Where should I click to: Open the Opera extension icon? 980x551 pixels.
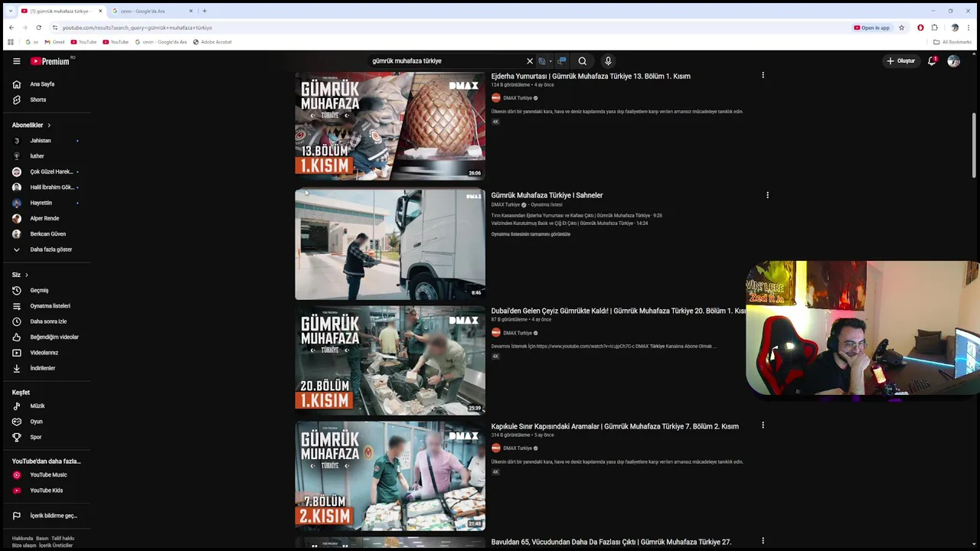tap(920, 28)
